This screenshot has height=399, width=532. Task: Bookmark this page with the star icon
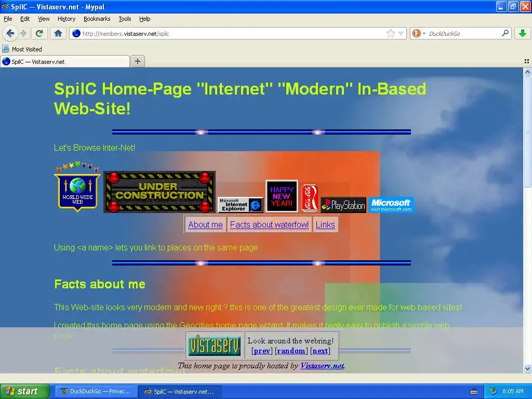click(391, 33)
